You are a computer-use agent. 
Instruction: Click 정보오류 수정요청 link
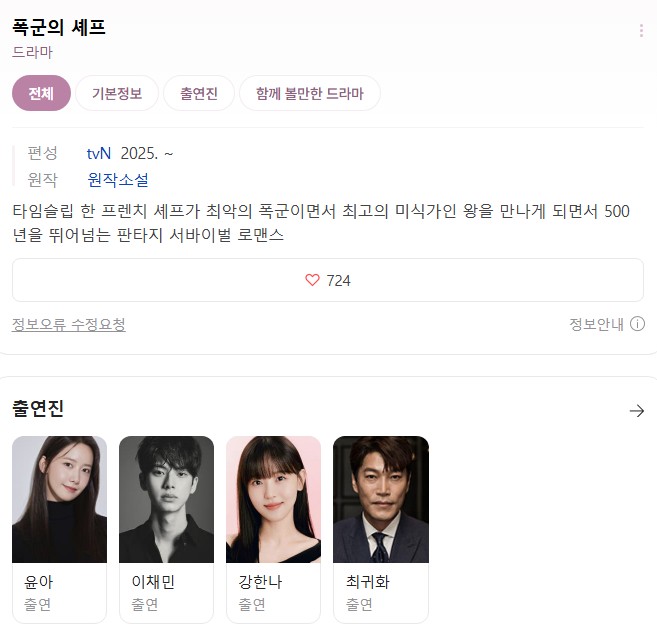click(69, 324)
